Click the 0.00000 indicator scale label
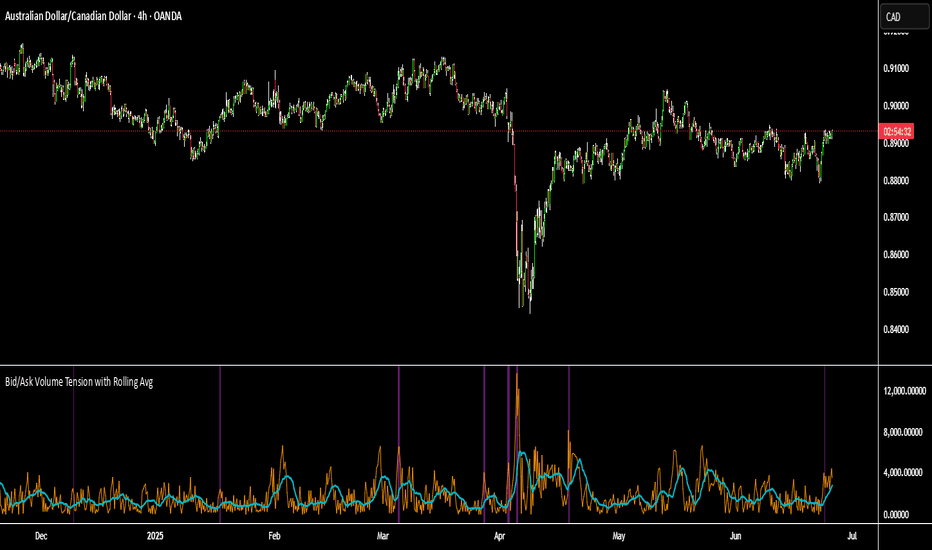 tap(896, 514)
